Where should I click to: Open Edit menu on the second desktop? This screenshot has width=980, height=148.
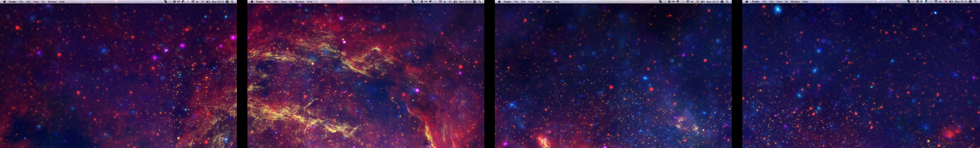[276, 2]
